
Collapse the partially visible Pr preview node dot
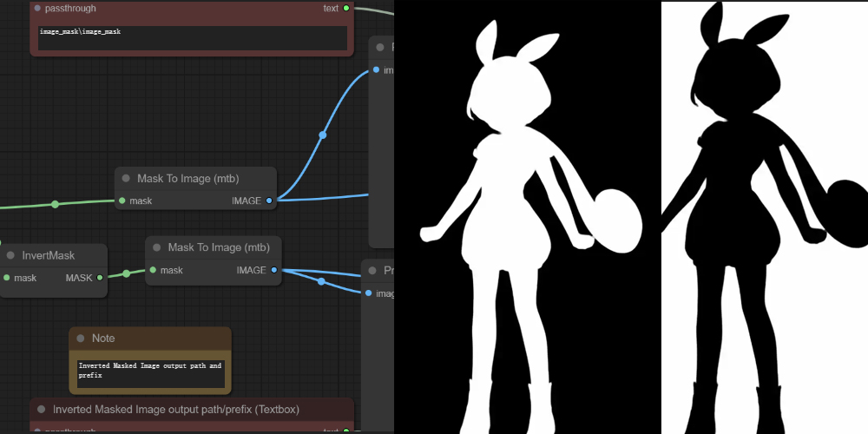pos(372,270)
